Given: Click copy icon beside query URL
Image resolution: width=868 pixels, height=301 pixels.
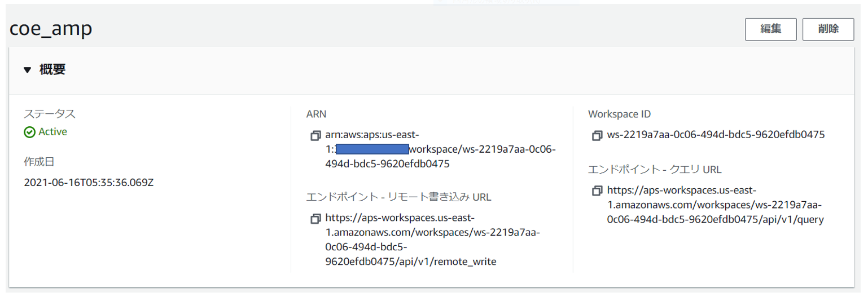Looking at the screenshot, I should tap(597, 191).
